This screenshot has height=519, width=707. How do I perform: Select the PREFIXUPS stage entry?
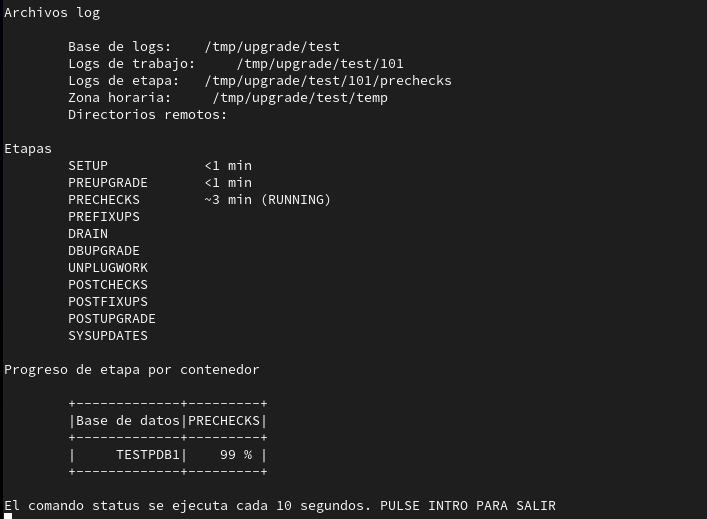tap(104, 217)
